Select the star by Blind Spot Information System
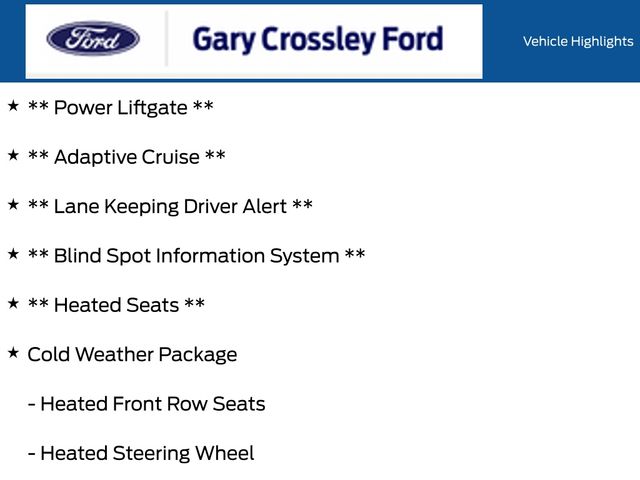 (13, 254)
